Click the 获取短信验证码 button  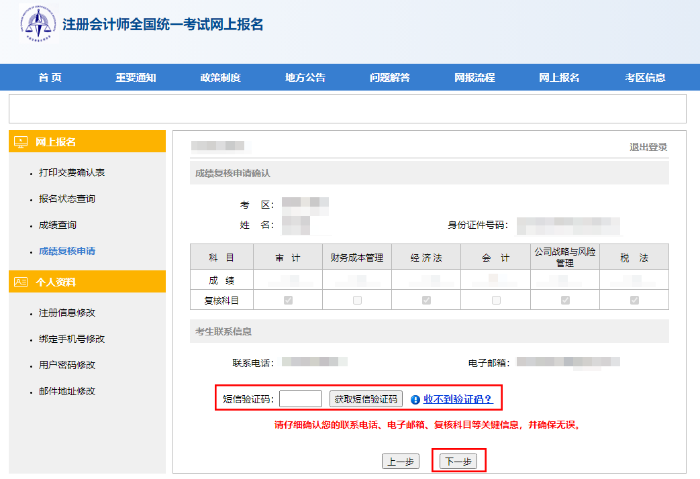tap(366, 399)
